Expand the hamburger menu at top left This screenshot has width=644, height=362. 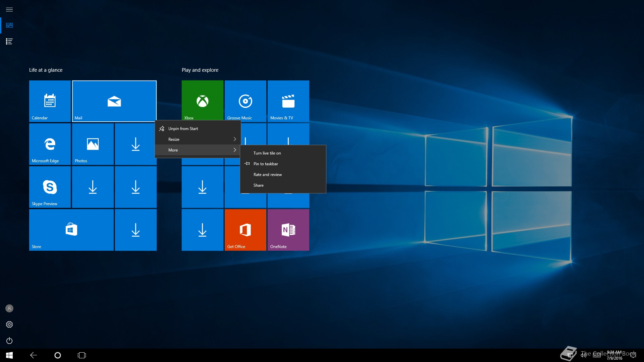pyautogui.click(x=9, y=9)
